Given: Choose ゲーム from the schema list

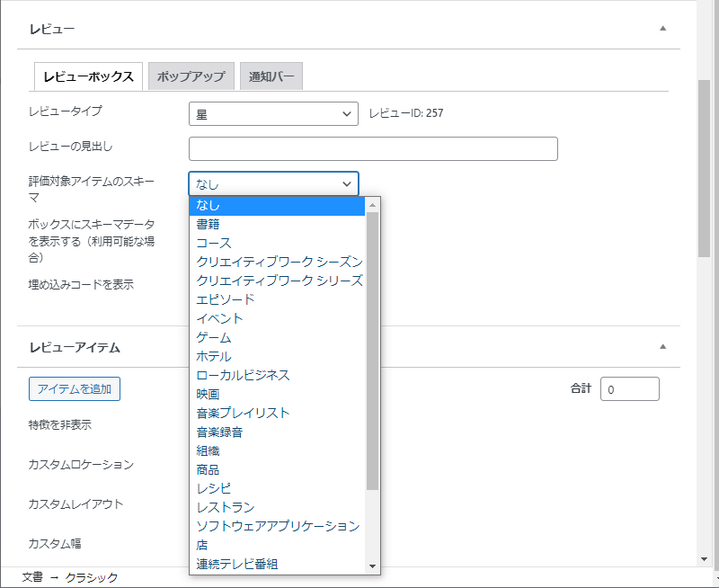Looking at the screenshot, I should pyautogui.click(x=277, y=337).
